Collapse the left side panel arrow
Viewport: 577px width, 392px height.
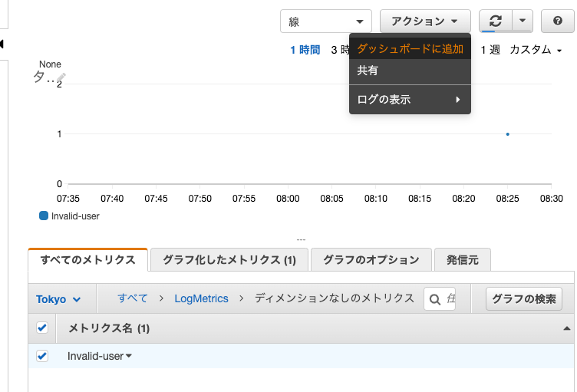[x=2, y=44]
